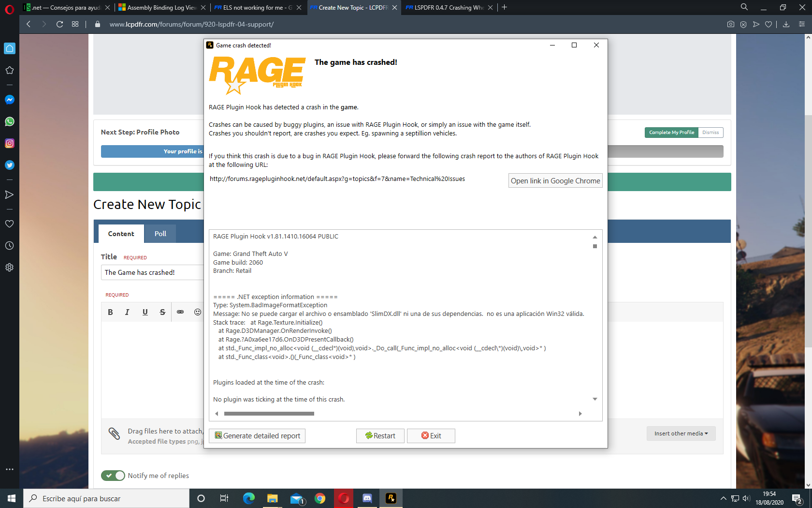Click the Windows taskbar search box

pyautogui.click(x=106, y=498)
